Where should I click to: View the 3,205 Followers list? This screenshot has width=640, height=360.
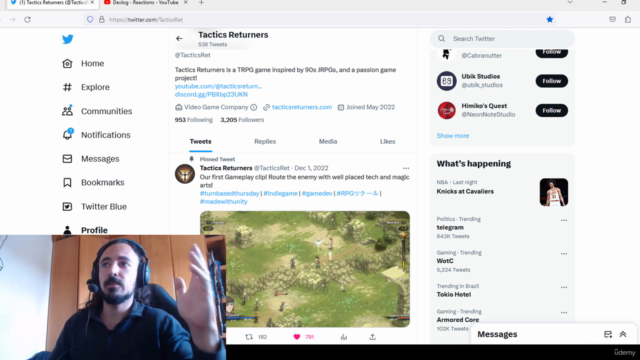pyautogui.click(x=242, y=120)
